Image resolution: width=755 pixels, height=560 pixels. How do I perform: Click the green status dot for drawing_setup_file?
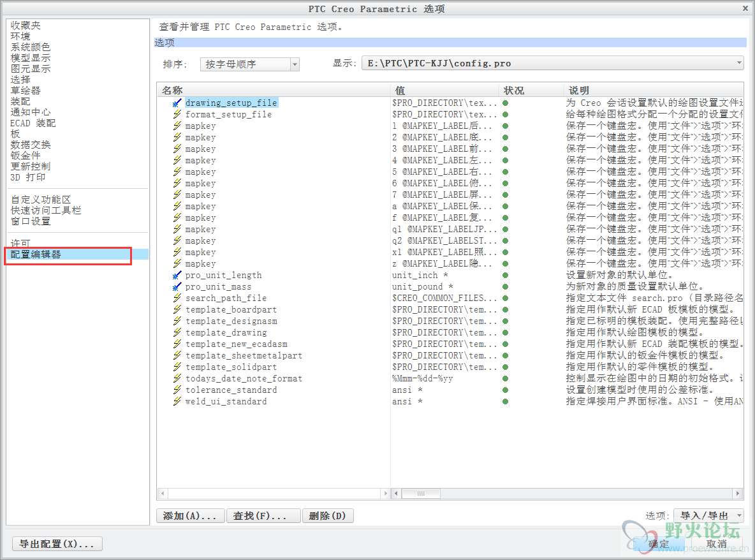pyautogui.click(x=506, y=103)
